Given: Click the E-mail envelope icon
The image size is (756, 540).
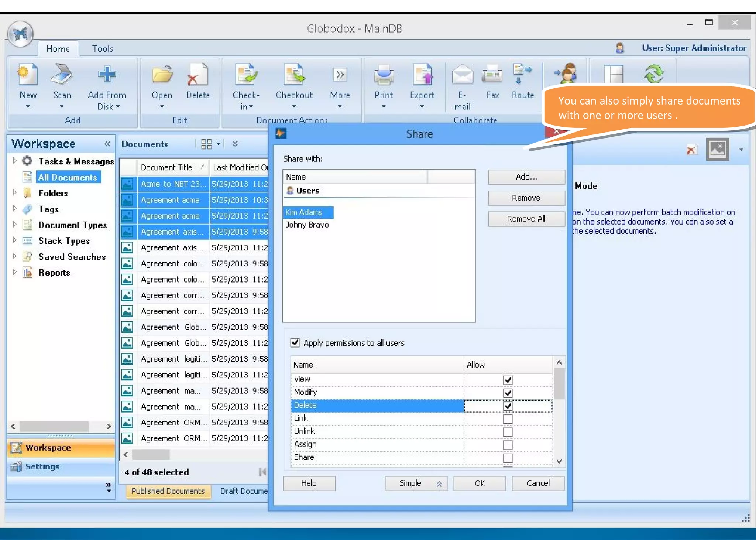Looking at the screenshot, I should 462,75.
